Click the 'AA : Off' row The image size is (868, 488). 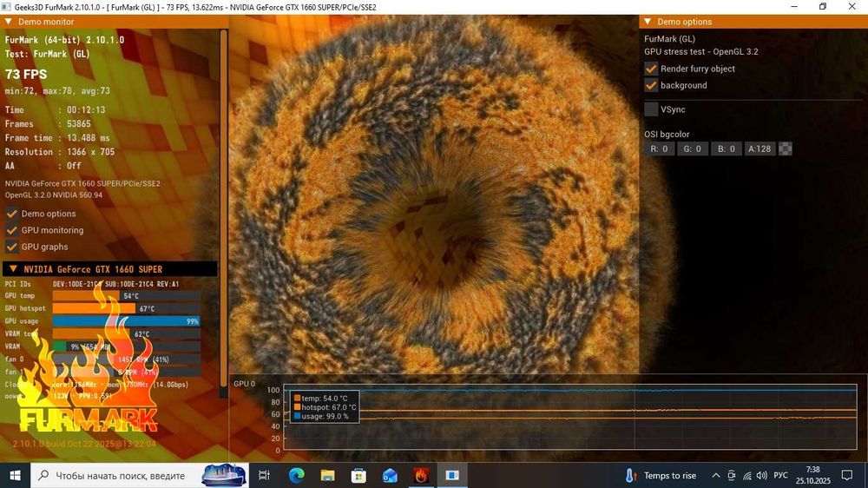tap(43, 166)
